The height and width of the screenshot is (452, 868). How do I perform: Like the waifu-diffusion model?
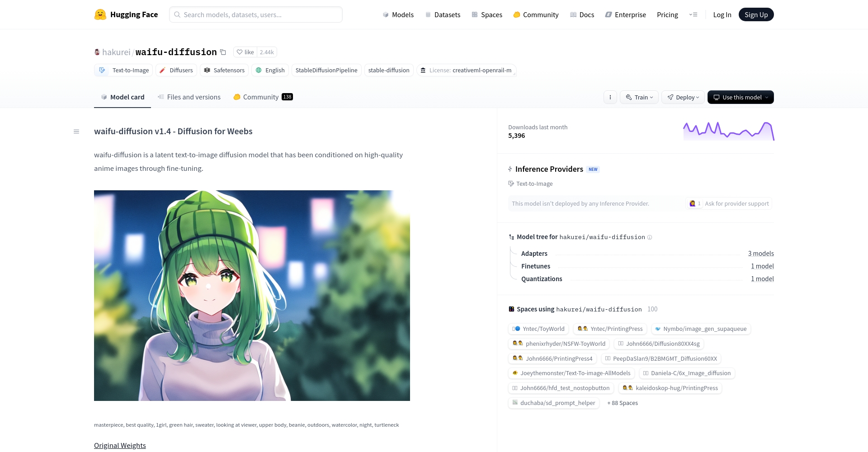pyautogui.click(x=245, y=52)
